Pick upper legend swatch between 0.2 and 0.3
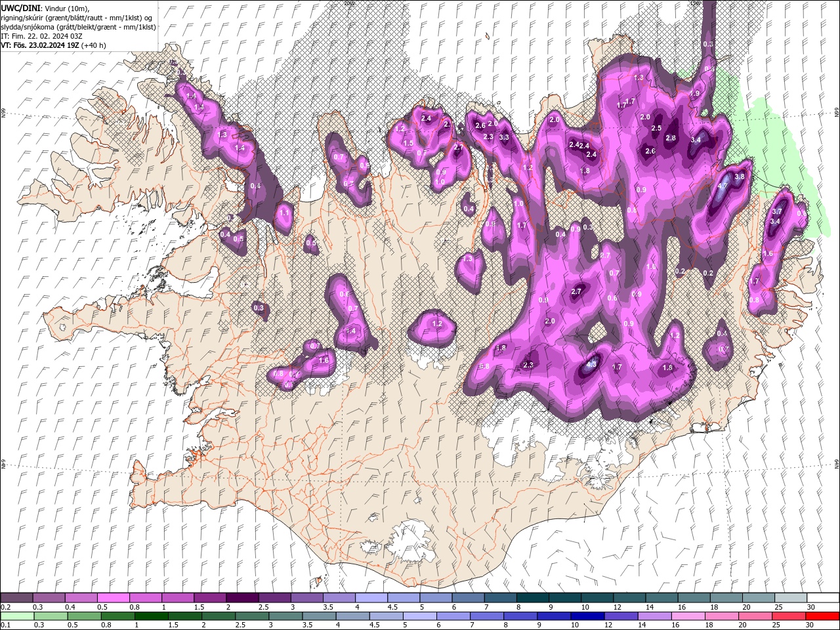 coord(16,597)
